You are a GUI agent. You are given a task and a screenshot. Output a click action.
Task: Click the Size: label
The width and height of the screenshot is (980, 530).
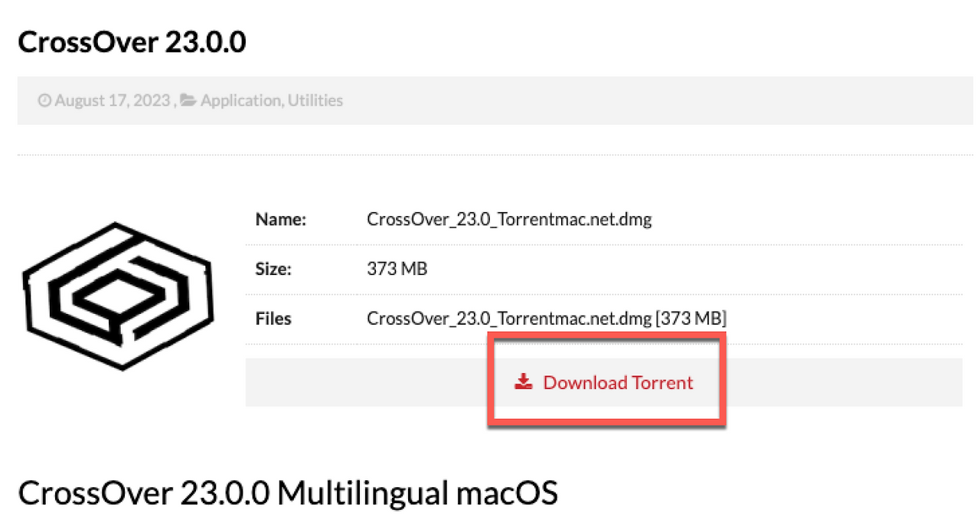pyautogui.click(x=273, y=270)
